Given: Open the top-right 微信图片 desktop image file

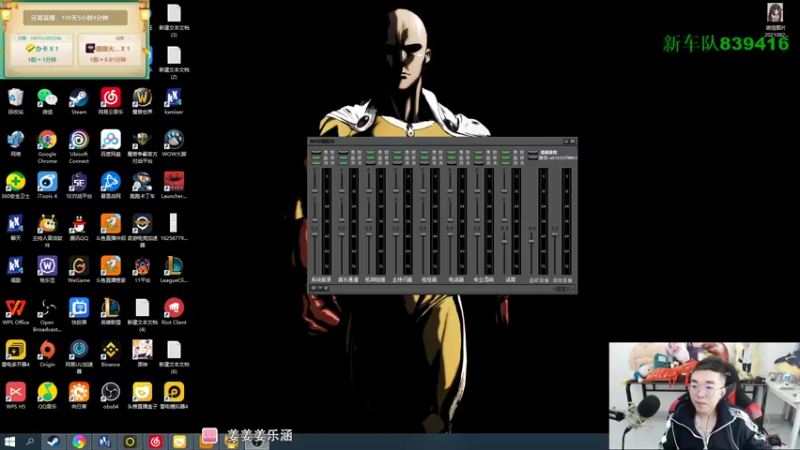Looking at the screenshot, I should pos(774,20).
